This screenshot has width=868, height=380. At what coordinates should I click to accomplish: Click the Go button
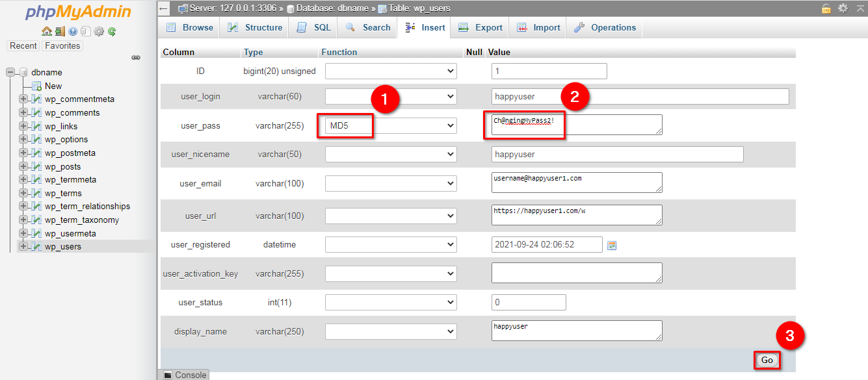click(767, 360)
